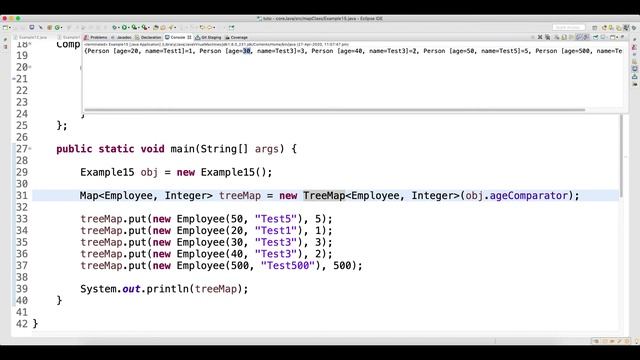This screenshot has width=640, height=360.
Task: Collapse the code fold at line 18
Action: [x=30, y=43]
